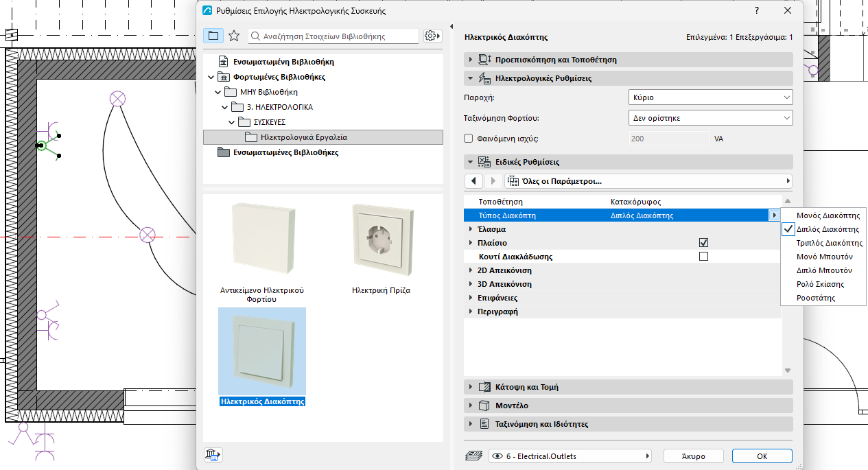Click the library search field
The image size is (868, 470).
333,36
